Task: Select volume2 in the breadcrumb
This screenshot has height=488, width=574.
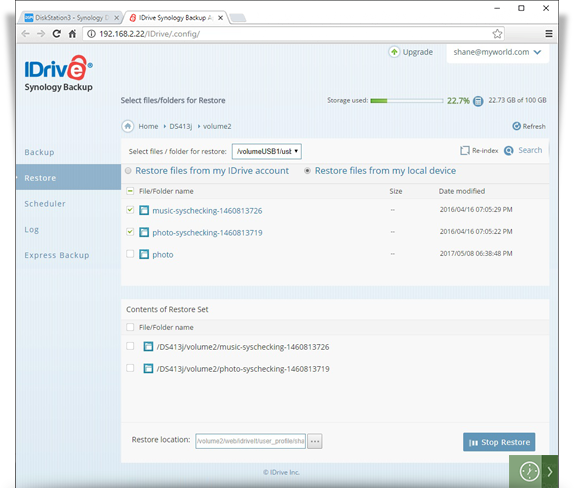Action: tap(217, 126)
